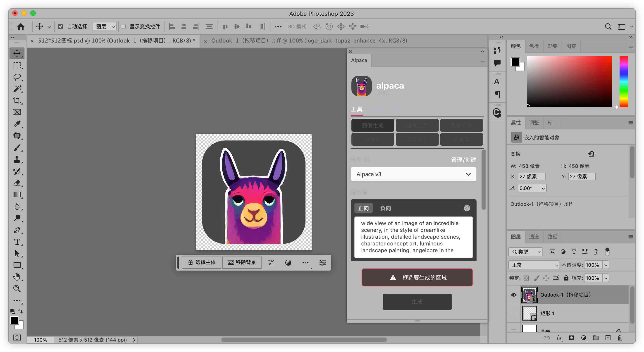This screenshot has width=644, height=352.
Task: Toggle visibility of Outlook-1 layer
Action: tap(513, 294)
